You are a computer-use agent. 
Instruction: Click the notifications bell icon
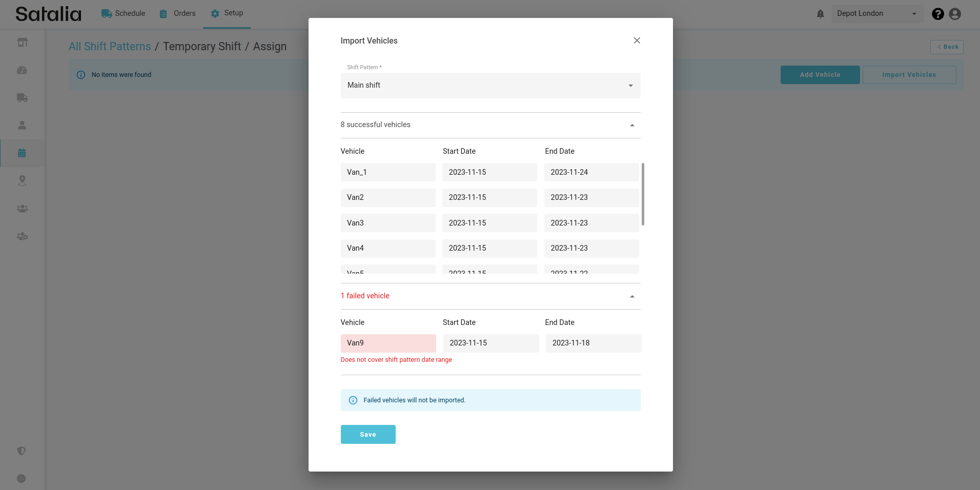[820, 14]
